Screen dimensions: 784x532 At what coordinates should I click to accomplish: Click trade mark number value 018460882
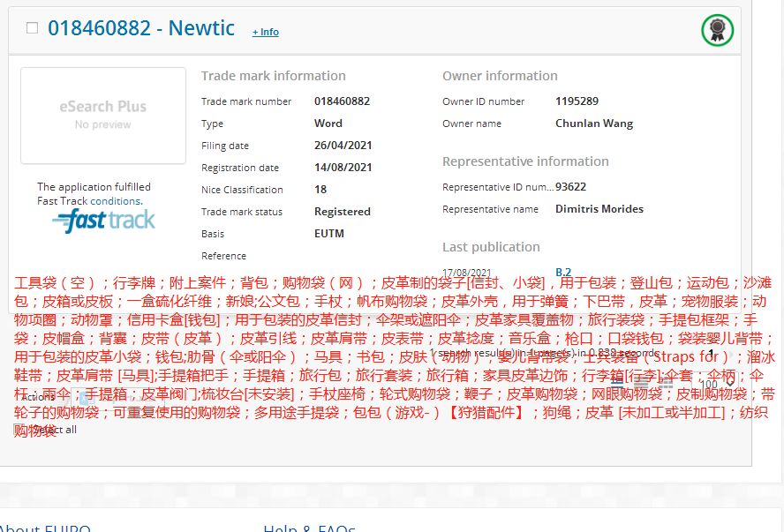(x=342, y=101)
